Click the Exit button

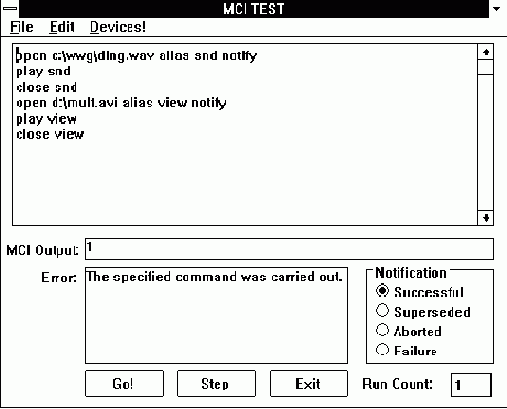coord(309,383)
